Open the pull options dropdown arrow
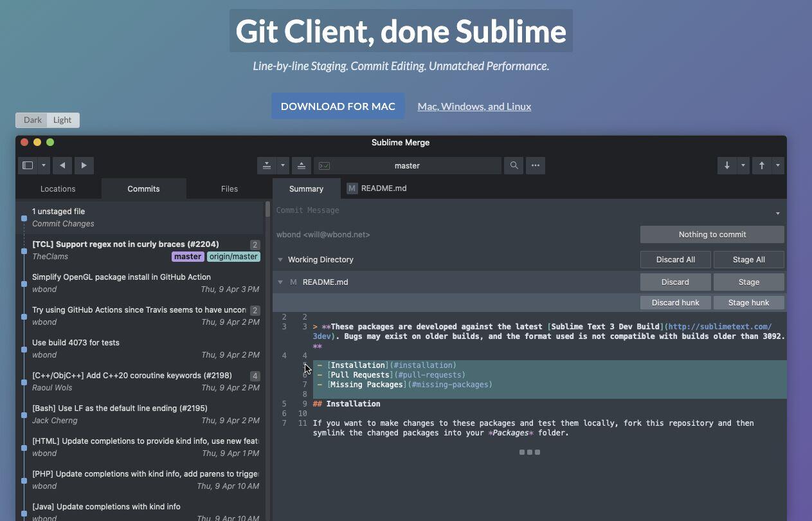The width and height of the screenshot is (812, 521). (x=743, y=165)
